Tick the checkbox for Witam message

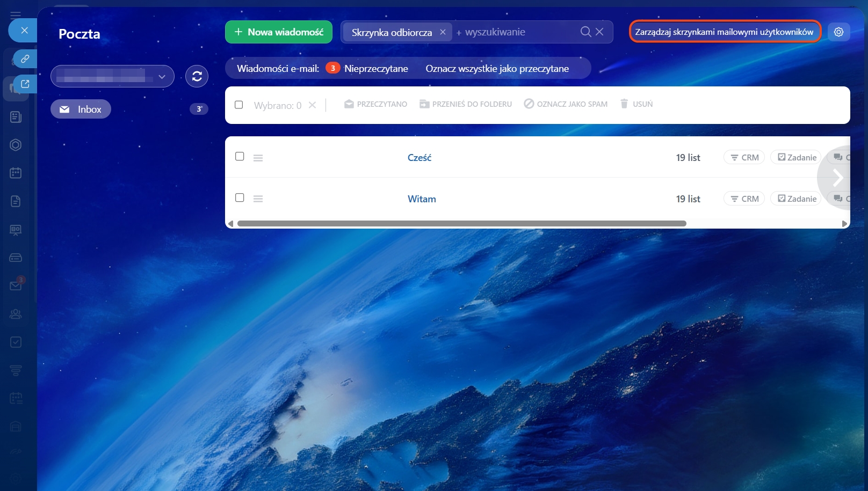(x=240, y=197)
